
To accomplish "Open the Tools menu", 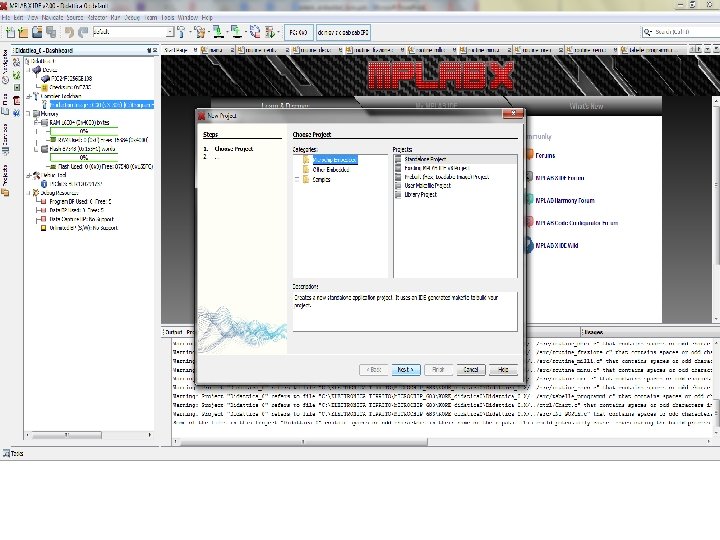I will (x=168, y=17).
